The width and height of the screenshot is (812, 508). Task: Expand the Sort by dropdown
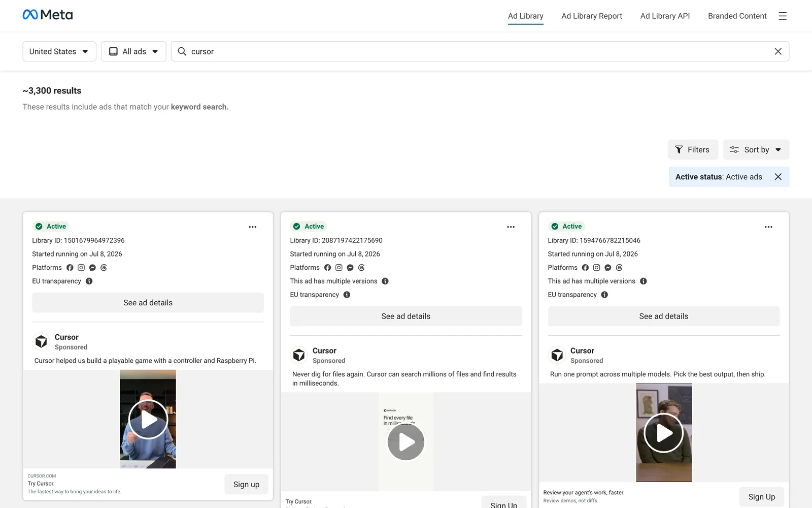point(756,150)
